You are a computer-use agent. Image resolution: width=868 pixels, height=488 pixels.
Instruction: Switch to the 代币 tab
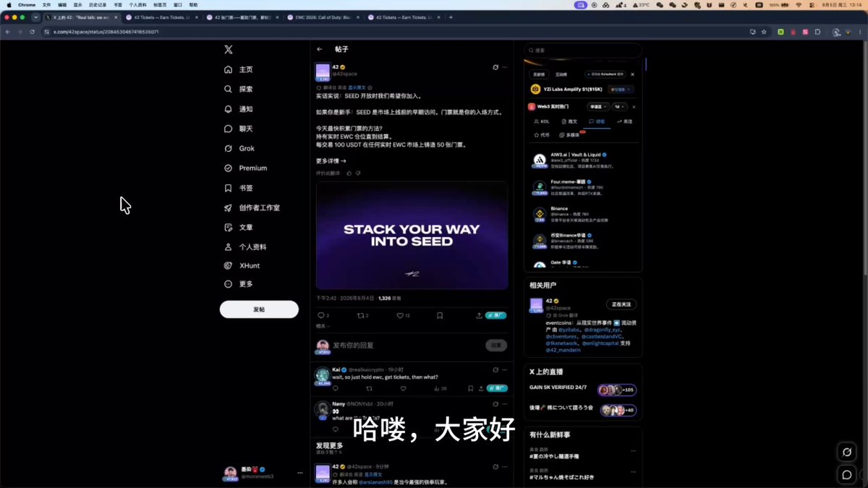click(x=542, y=134)
